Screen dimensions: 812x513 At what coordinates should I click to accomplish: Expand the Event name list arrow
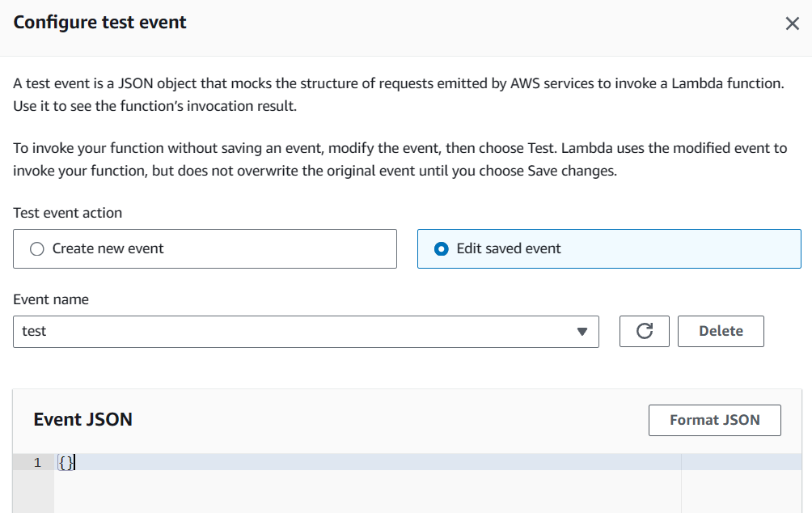click(x=582, y=332)
